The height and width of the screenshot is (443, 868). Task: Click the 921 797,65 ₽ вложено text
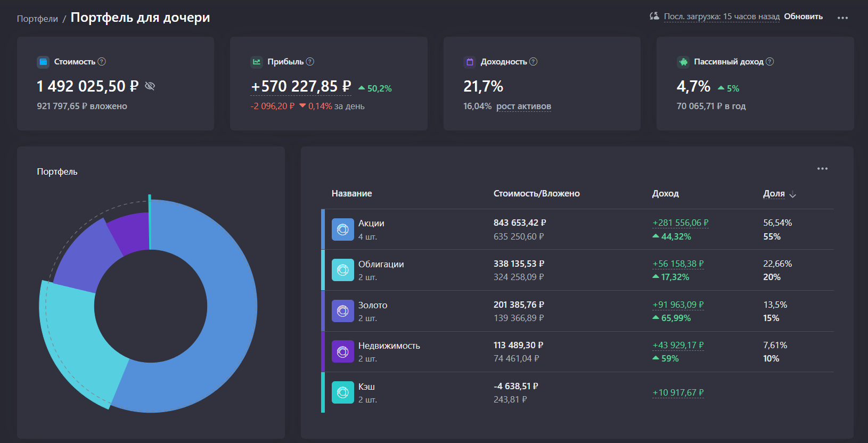coord(82,106)
